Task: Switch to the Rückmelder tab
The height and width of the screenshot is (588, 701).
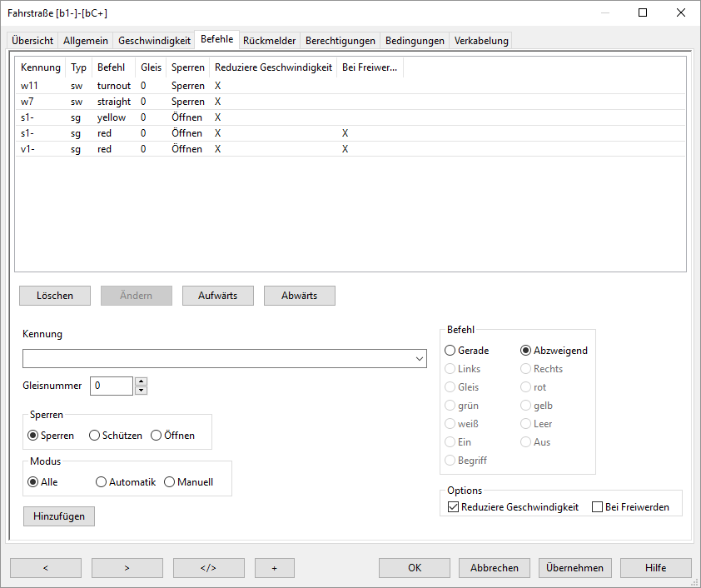Action: [269, 41]
